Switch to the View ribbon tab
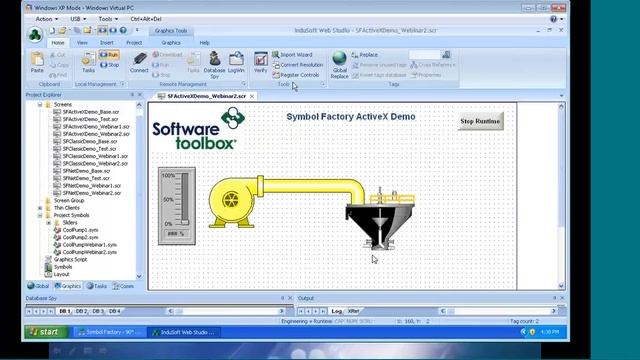 click(x=82, y=42)
